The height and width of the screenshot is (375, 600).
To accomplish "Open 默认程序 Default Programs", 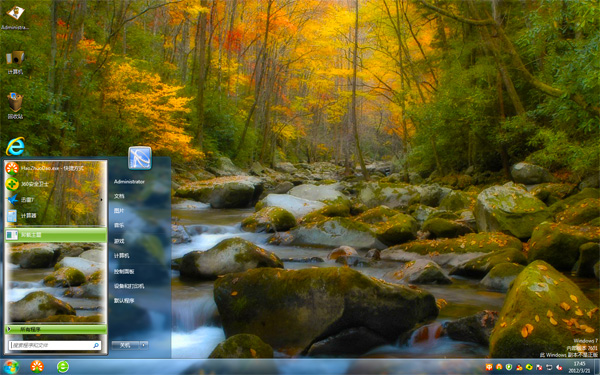I will 124,301.
